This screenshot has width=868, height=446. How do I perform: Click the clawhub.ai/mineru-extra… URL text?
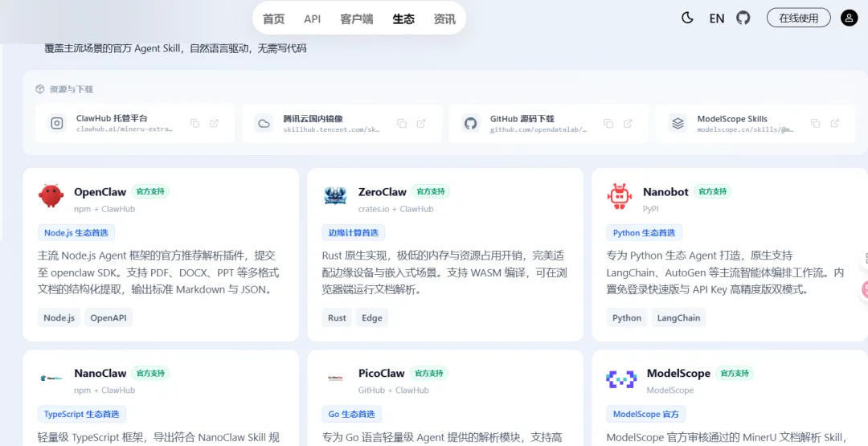(125, 129)
